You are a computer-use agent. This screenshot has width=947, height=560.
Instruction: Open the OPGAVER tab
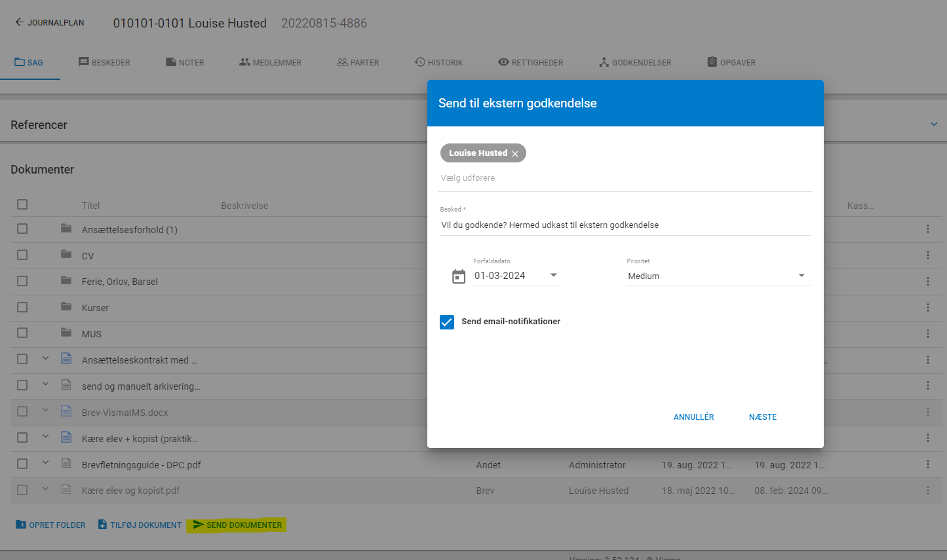point(731,62)
